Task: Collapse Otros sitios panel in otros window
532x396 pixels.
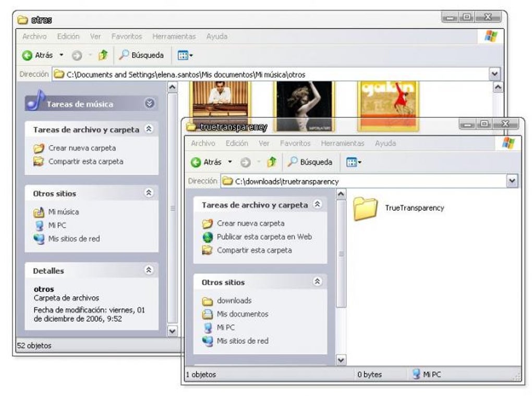Action: coord(149,193)
